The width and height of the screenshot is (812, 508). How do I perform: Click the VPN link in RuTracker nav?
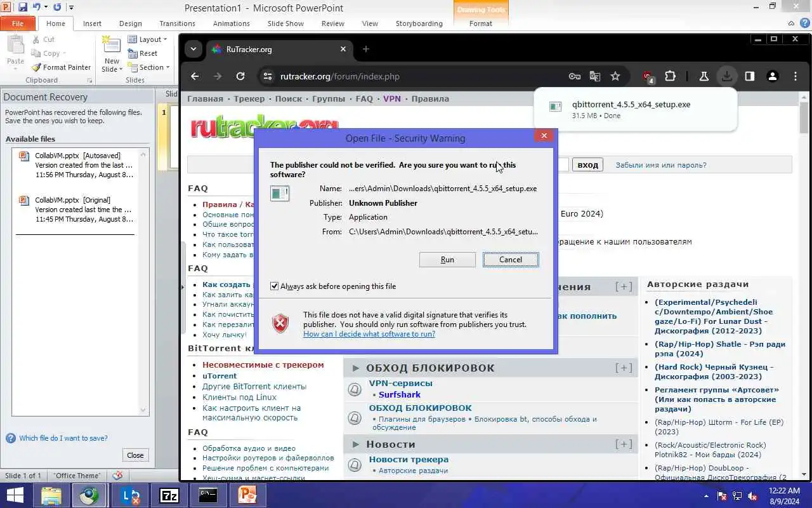click(392, 99)
